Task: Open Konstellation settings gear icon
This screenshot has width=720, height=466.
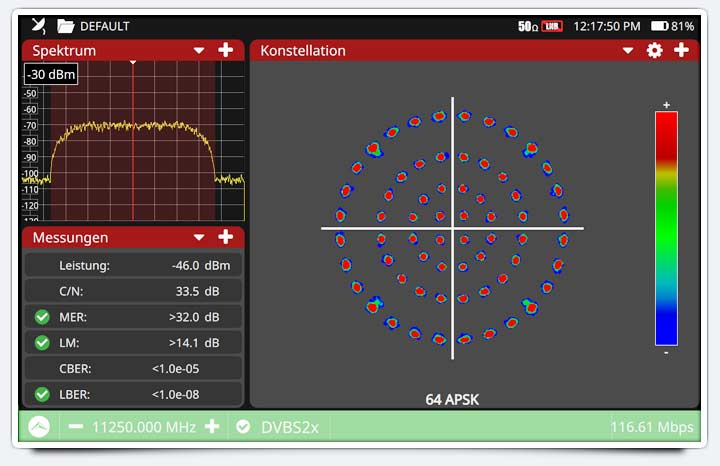Action: coord(654,50)
